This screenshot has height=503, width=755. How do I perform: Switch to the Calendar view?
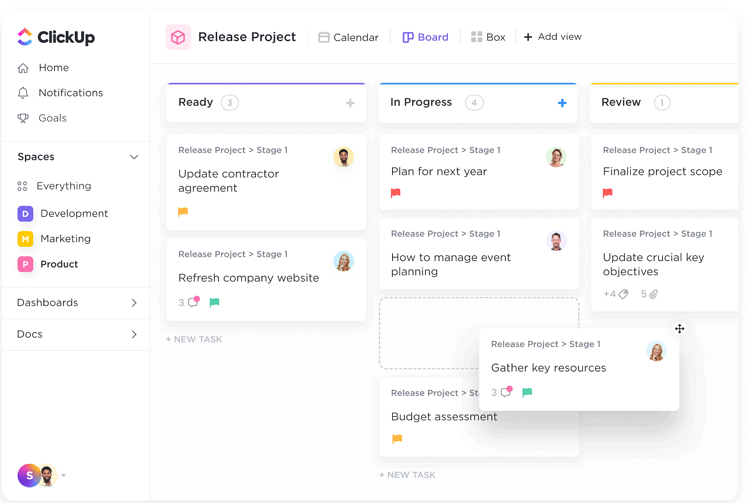pyautogui.click(x=349, y=37)
